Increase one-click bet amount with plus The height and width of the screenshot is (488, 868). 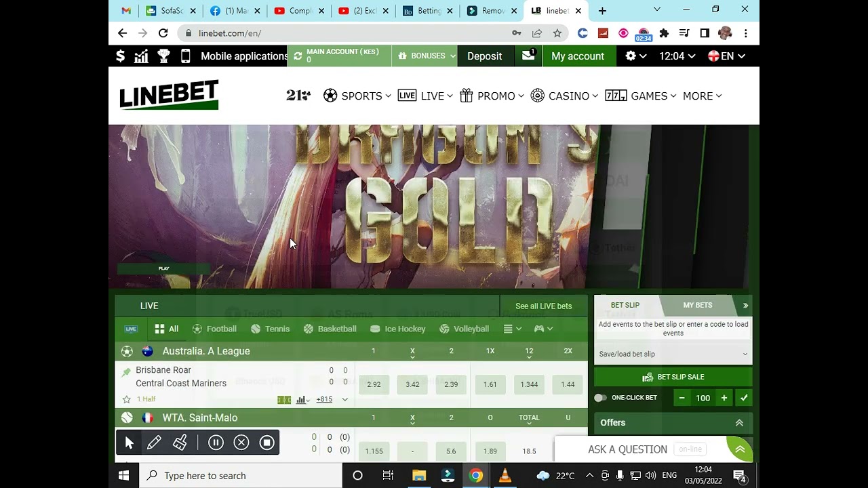click(x=724, y=398)
